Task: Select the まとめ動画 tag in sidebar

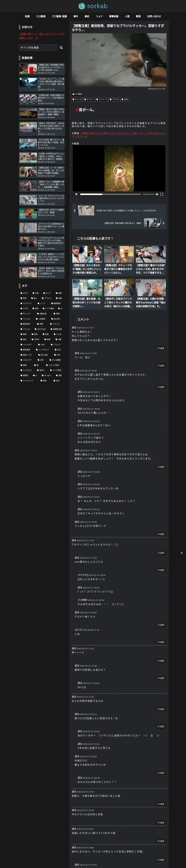Action: tap(55, 360)
